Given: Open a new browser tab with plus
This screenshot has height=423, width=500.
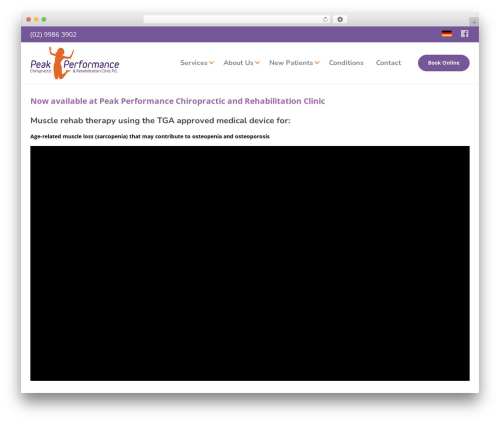Looking at the screenshot, I should tap(474, 22).
